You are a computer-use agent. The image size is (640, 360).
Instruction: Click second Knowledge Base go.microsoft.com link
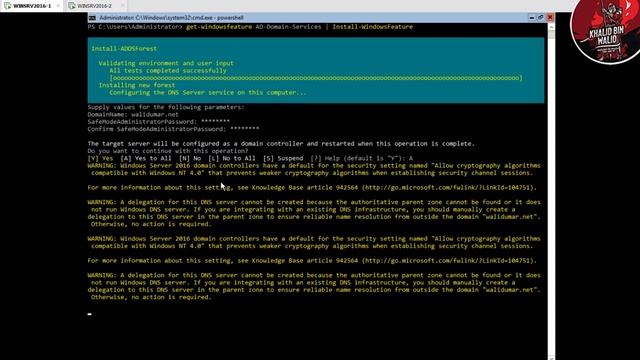click(x=449, y=261)
